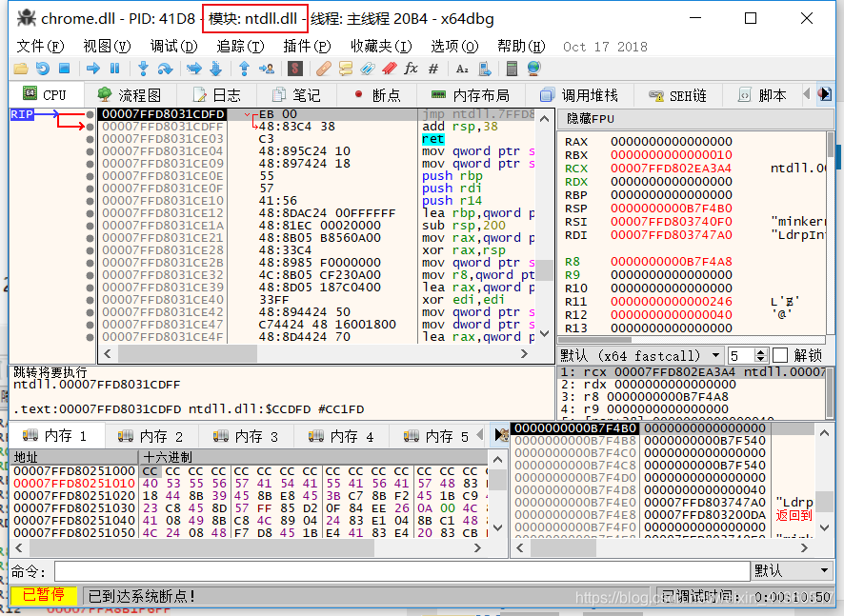The image size is (844, 616).
Task: Toggle breakpoint dot at 00007FFD8031CE10
Action: point(90,201)
